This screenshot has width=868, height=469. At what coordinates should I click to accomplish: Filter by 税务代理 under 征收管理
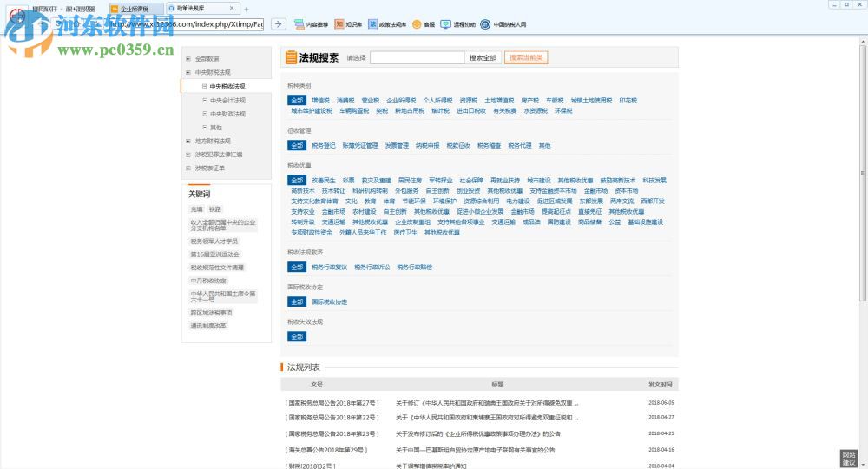pos(520,146)
